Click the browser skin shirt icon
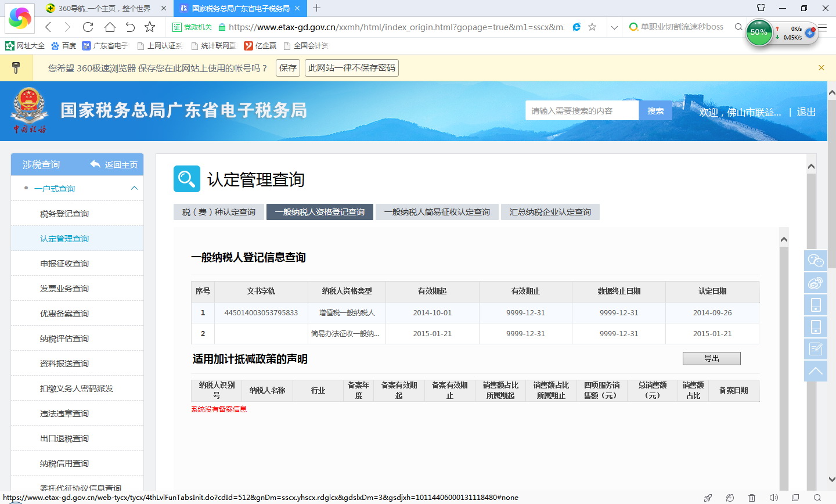Viewport: 836px width, 504px height. (761, 8)
